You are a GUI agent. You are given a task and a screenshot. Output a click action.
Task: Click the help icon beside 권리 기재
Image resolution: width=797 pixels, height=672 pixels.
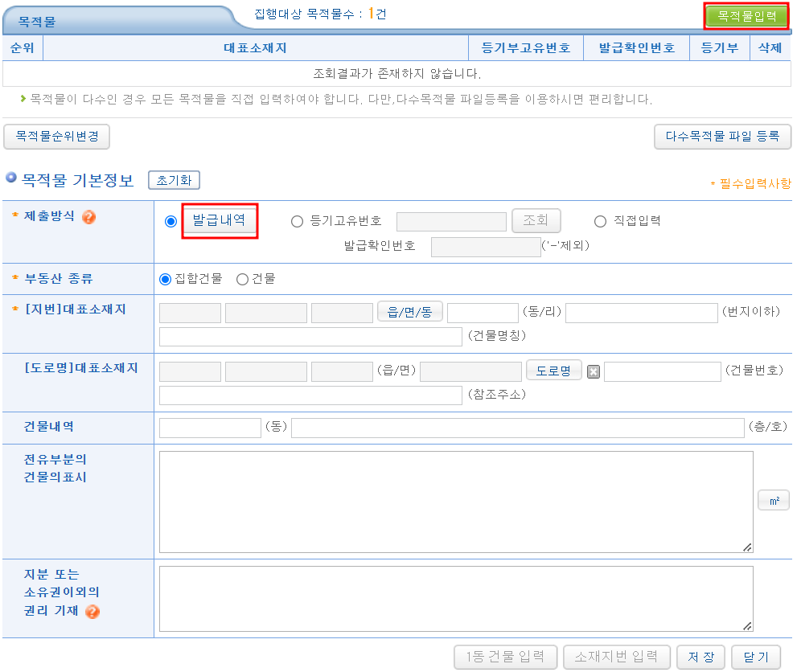point(92,611)
